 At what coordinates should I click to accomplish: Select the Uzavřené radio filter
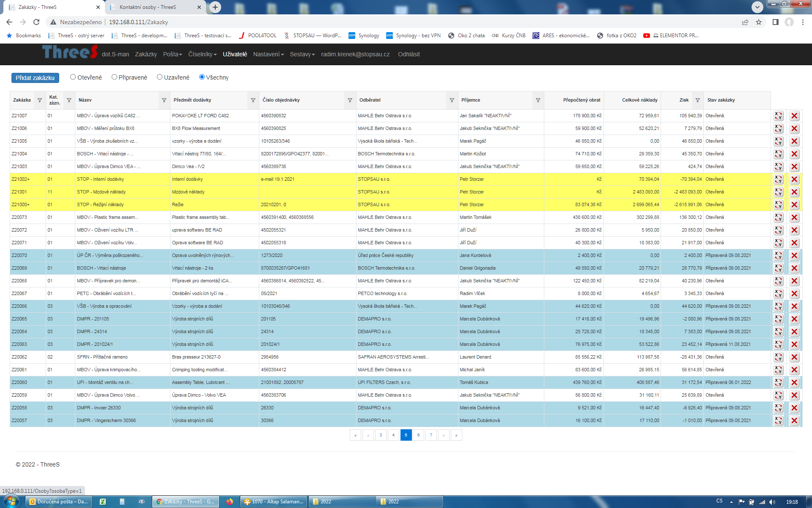pos(159,77)
